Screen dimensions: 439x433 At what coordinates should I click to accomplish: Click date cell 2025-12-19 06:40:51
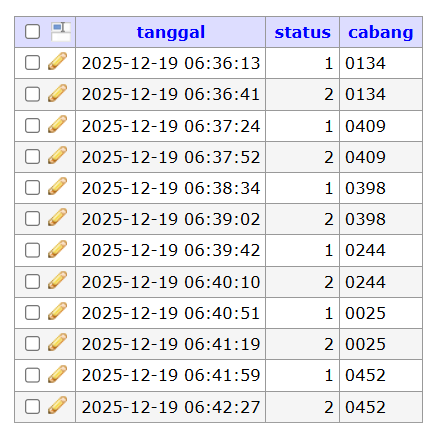tap(171, 313)
